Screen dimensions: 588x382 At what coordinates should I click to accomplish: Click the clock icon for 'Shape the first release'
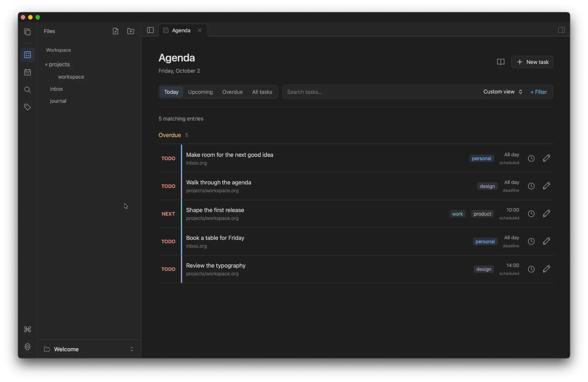click(531, 214)
